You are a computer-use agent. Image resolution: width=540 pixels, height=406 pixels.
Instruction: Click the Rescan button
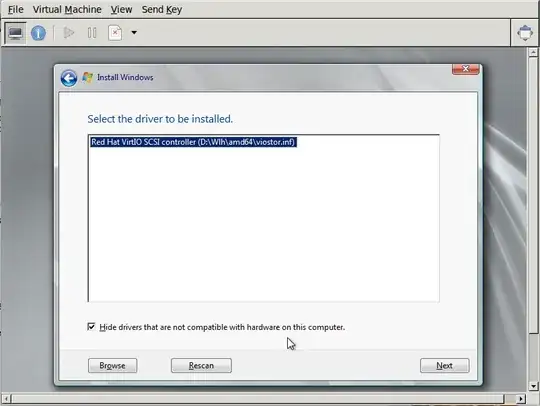click(201, 365)
